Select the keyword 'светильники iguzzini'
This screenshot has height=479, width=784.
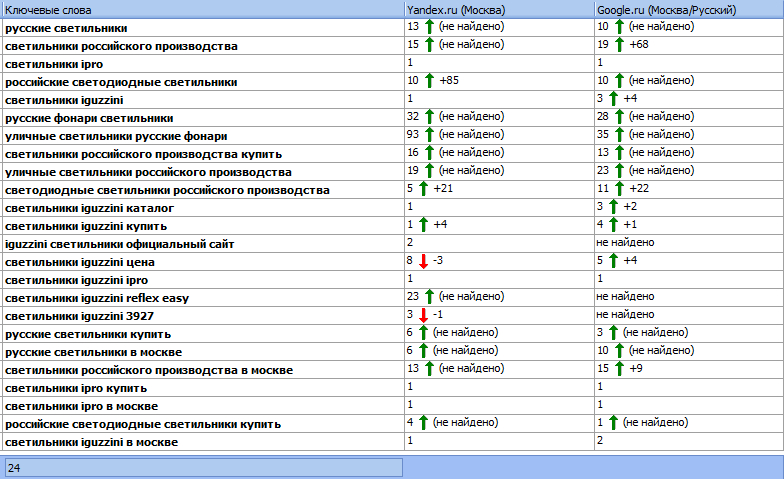[x=64, y=100]
